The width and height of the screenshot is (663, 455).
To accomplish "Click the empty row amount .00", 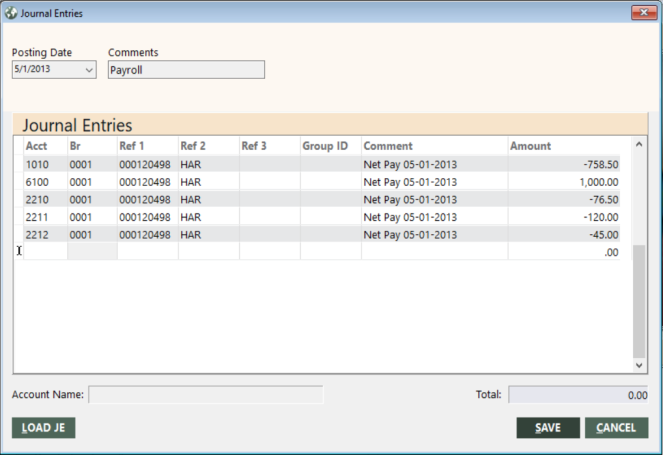I will point(564,252).
